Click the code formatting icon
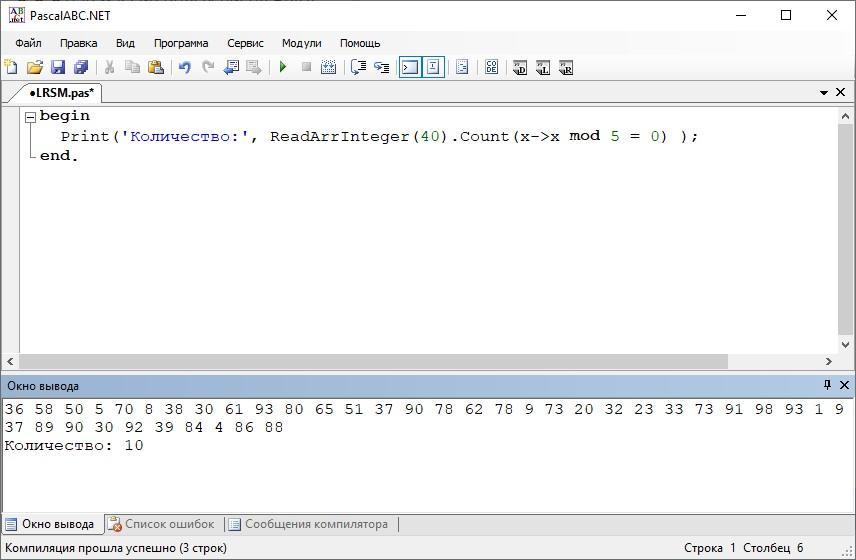Viewport: 856px width, 560px height. 462,67
